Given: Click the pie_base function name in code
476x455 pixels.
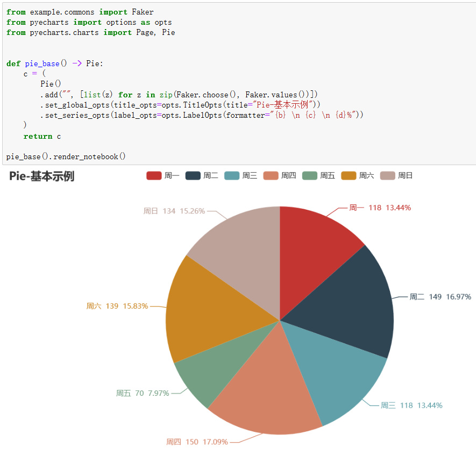Looking at the screenshot, I should click(x=42, y=63).
